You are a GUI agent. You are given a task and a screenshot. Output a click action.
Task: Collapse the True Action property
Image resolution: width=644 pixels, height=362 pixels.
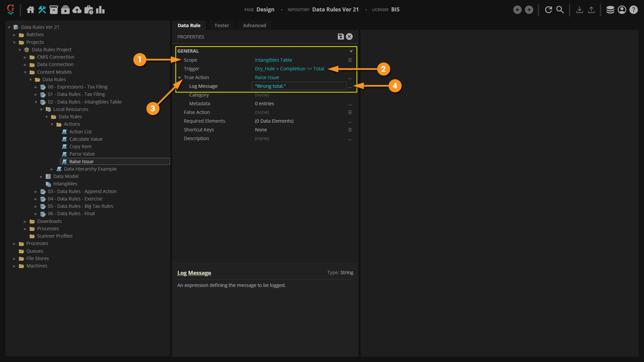pyautogui.click(x=179, y=77)
